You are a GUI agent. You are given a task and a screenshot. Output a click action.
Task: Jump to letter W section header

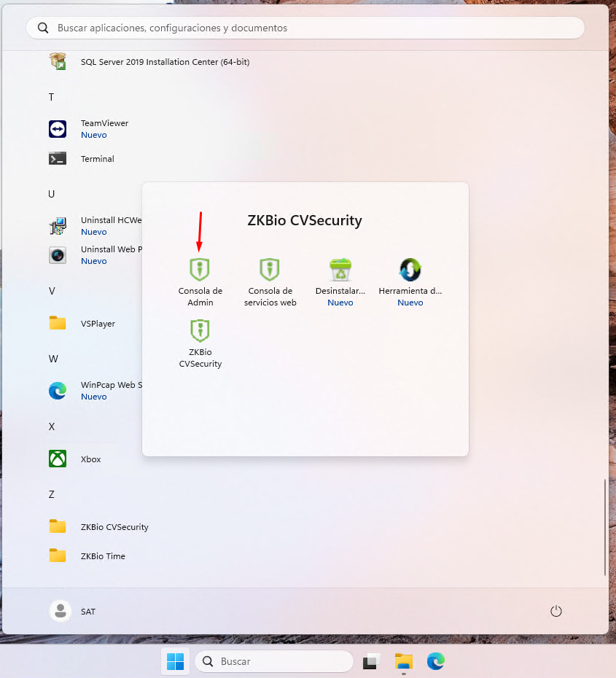53,359
